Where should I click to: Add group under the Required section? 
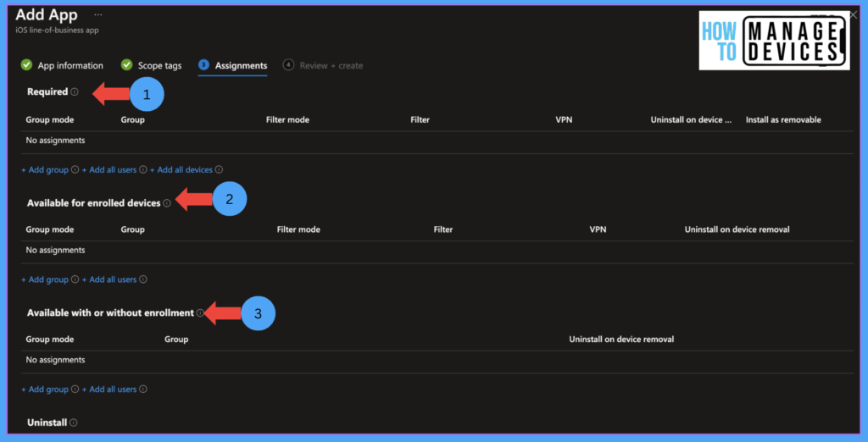pyautogui.click(x=45, y=170)
